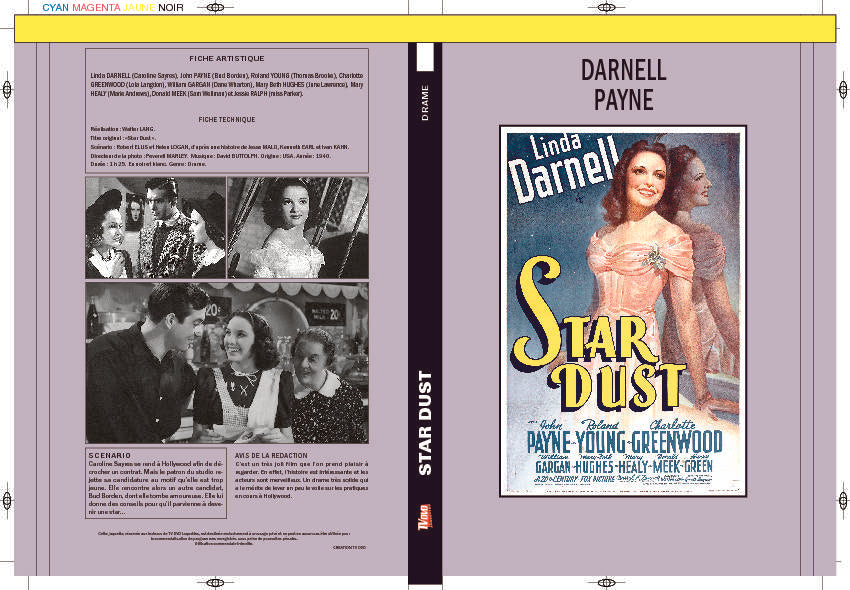Click the DRAME genre label on spine
Image resolution: width=850 pixels, height=590 pixels.
tap(425, 102)
